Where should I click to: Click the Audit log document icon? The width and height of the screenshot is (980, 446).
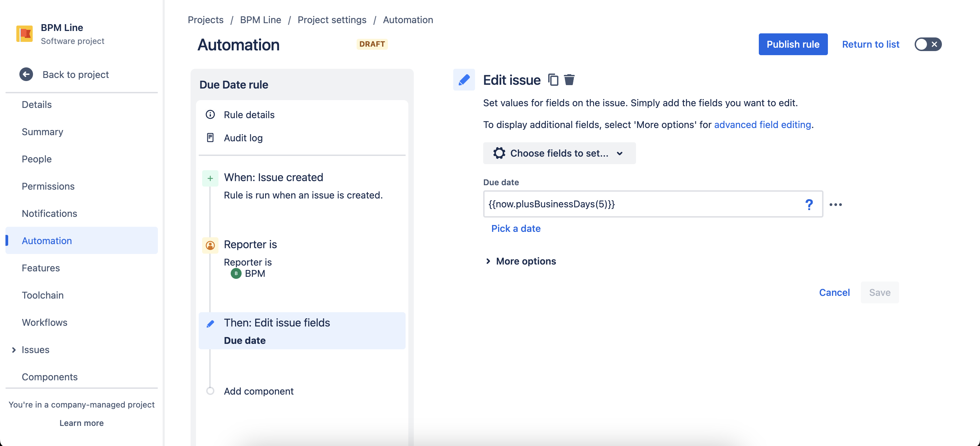coord(210,138)
